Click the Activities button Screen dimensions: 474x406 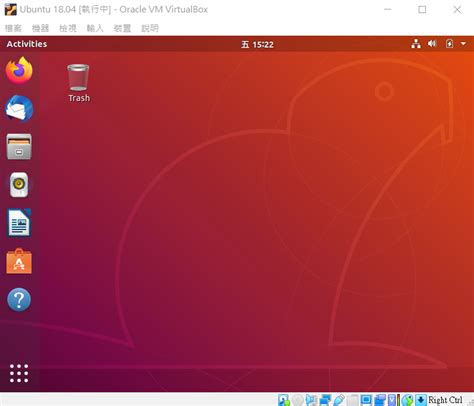pos(27,44)
